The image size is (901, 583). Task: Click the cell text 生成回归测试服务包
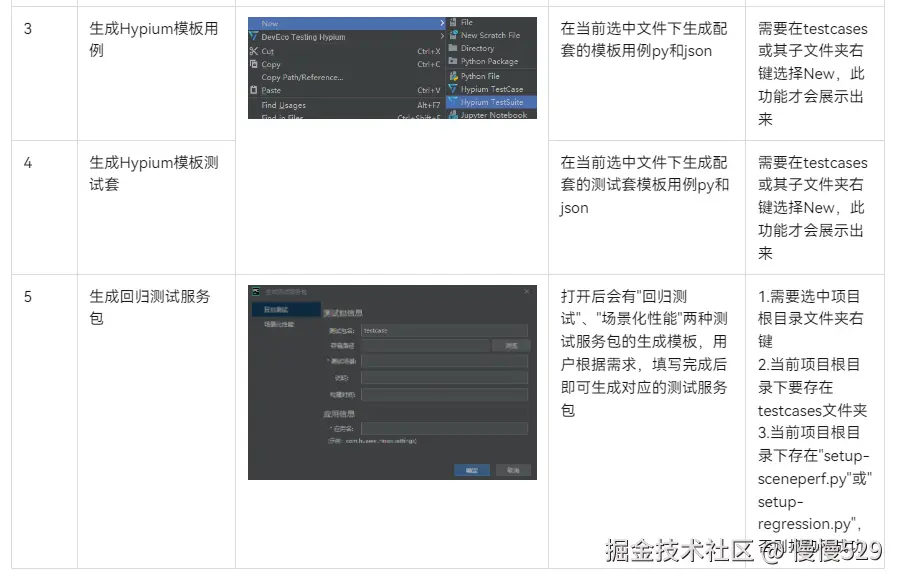[x=150, y=307]
